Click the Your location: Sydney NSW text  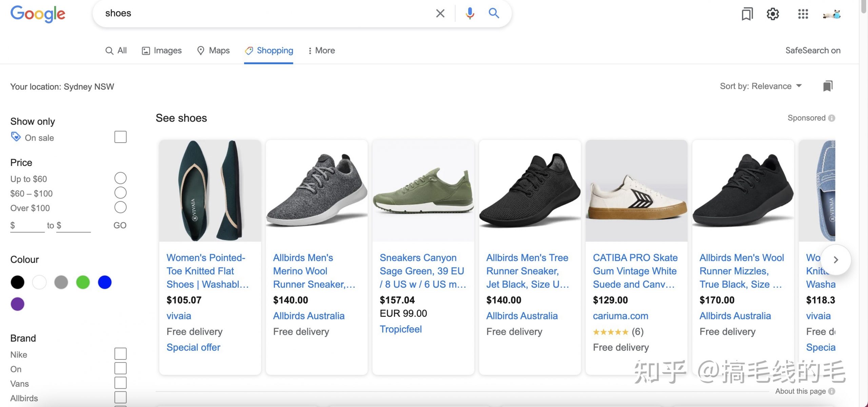[x=62, y=87]
